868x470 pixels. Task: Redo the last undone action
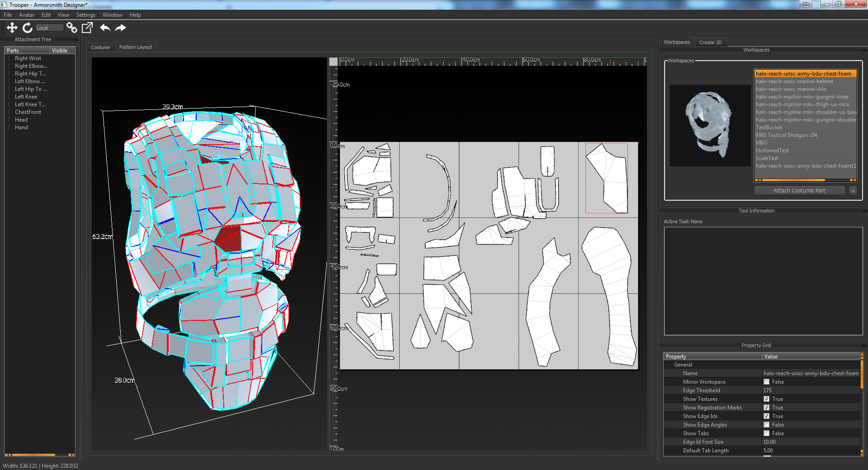click(x=121, y=28)
